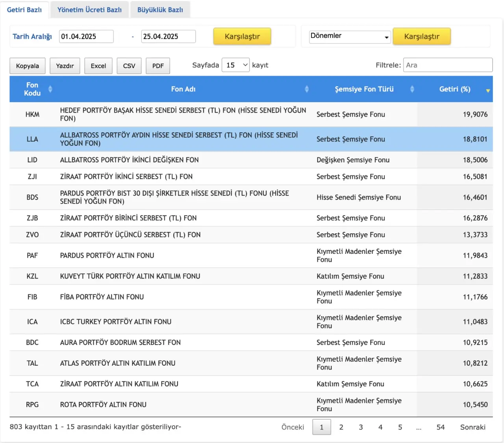Image resolution: width=504 pixels, height=443 pixels.
Task: Export table to Excel
Action: (x=98, y=66)
